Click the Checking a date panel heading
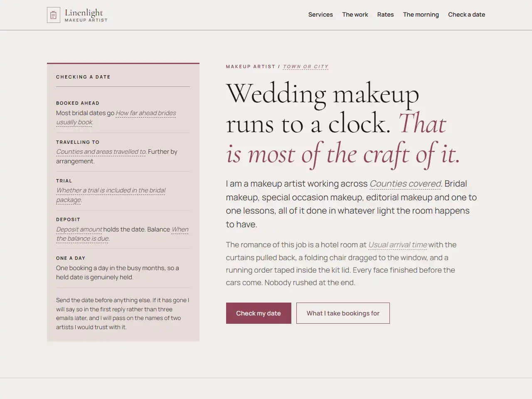The height and width of the screenshot is (399, 532). [x=83, y=77]
